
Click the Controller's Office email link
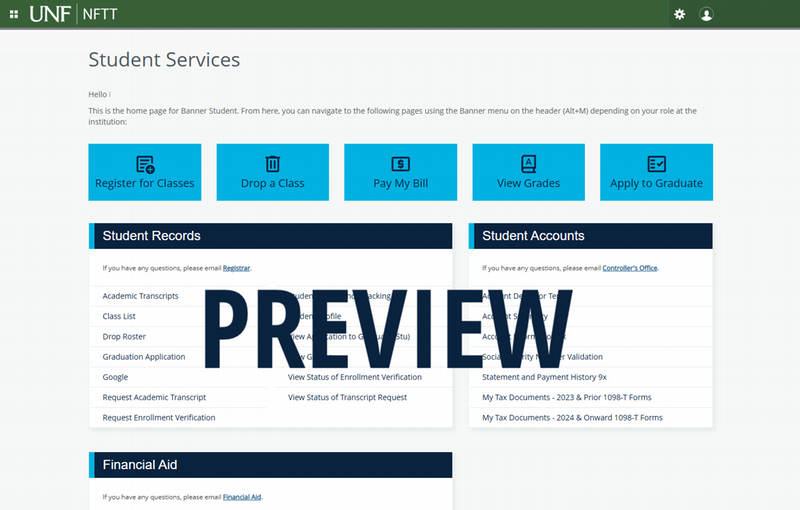click(x=630, y=268)
